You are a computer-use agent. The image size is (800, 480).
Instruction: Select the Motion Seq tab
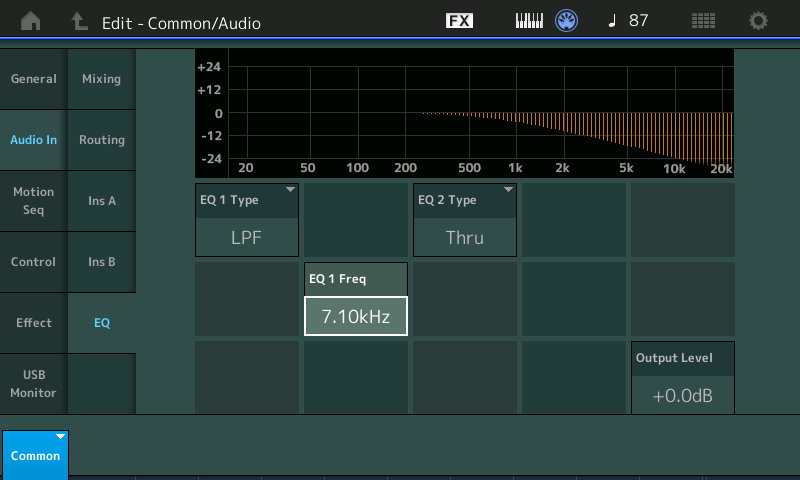(x=33, y=200)
